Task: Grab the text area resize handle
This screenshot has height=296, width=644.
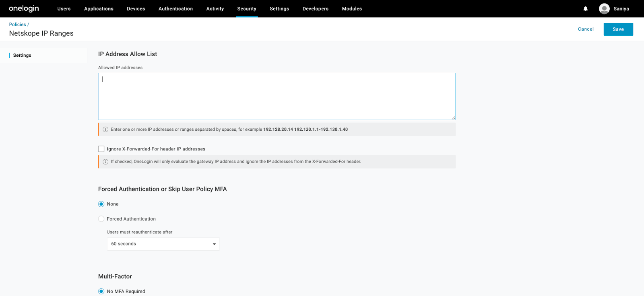Action: 453,118
